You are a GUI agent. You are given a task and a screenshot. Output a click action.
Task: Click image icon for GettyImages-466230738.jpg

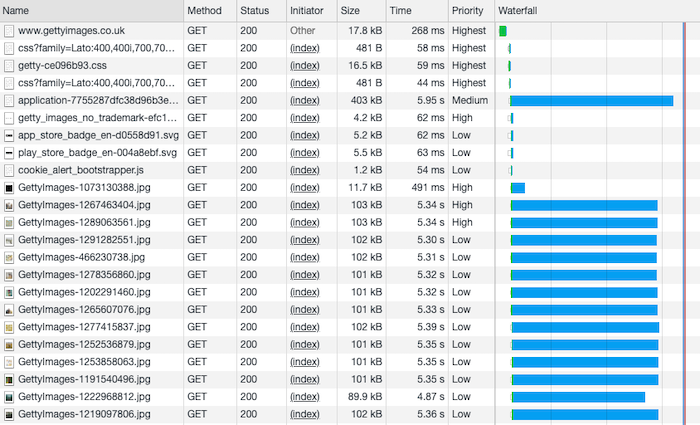point(9,257)
